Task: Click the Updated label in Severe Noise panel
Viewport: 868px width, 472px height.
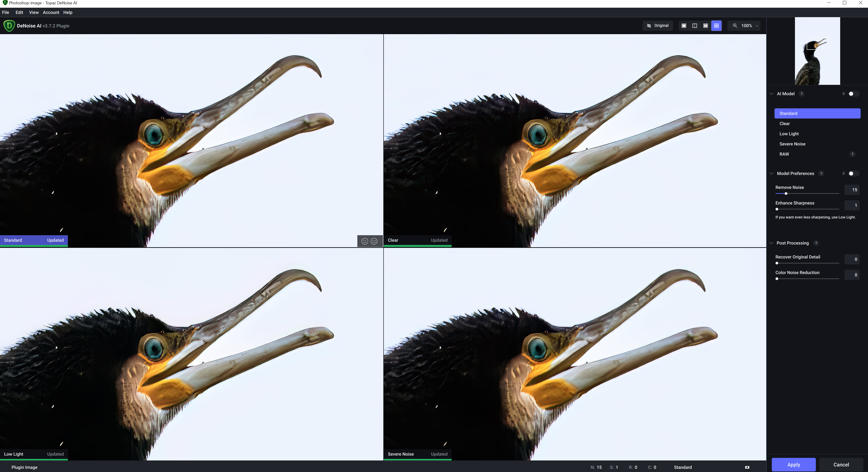Action: 439,454
